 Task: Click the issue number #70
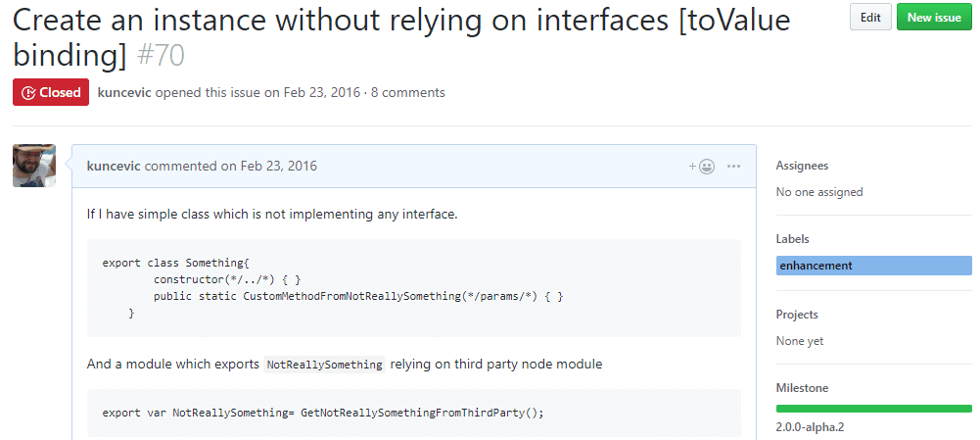coord(161,56)
